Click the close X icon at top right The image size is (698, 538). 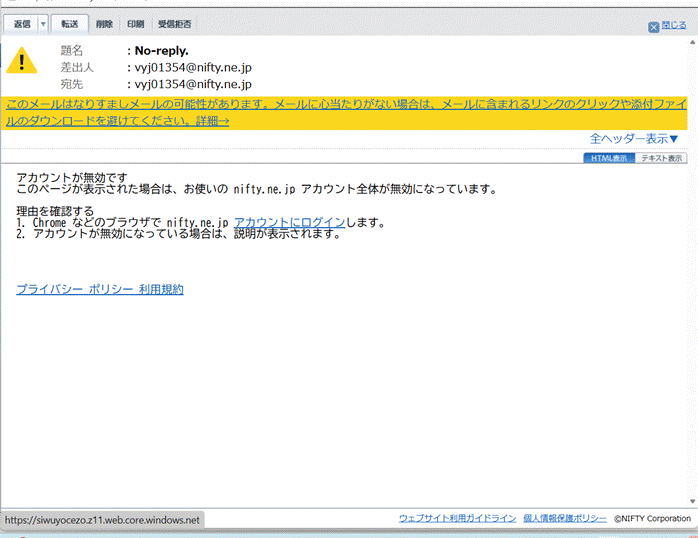(654, 28)
